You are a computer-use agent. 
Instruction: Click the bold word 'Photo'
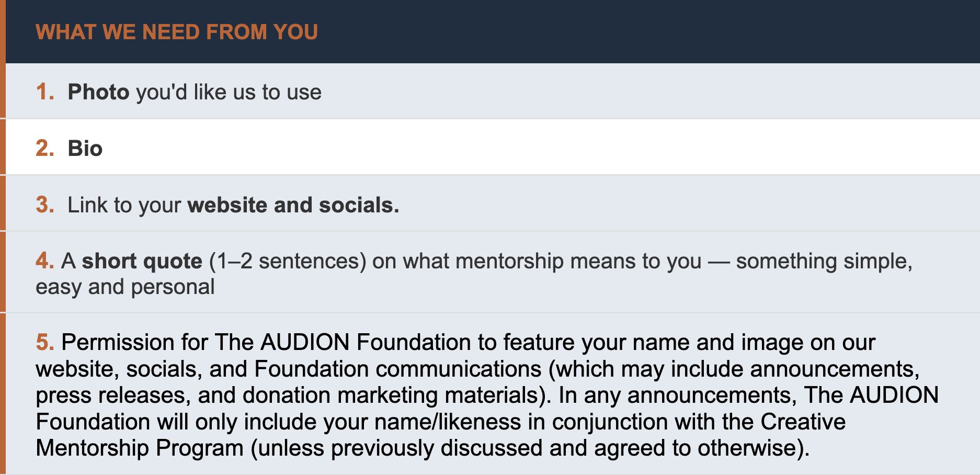(98, 92)
